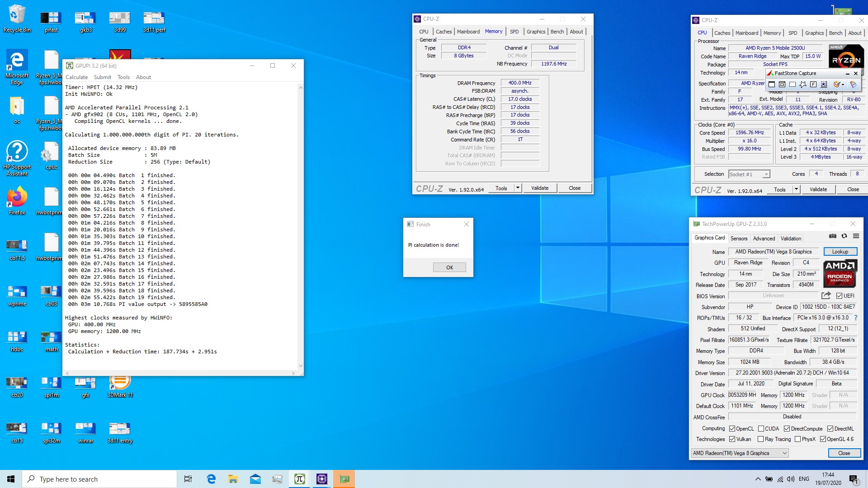The image size is (868, 488).
Task: Open File Explorer from taskbar
Action: [233, 479]
